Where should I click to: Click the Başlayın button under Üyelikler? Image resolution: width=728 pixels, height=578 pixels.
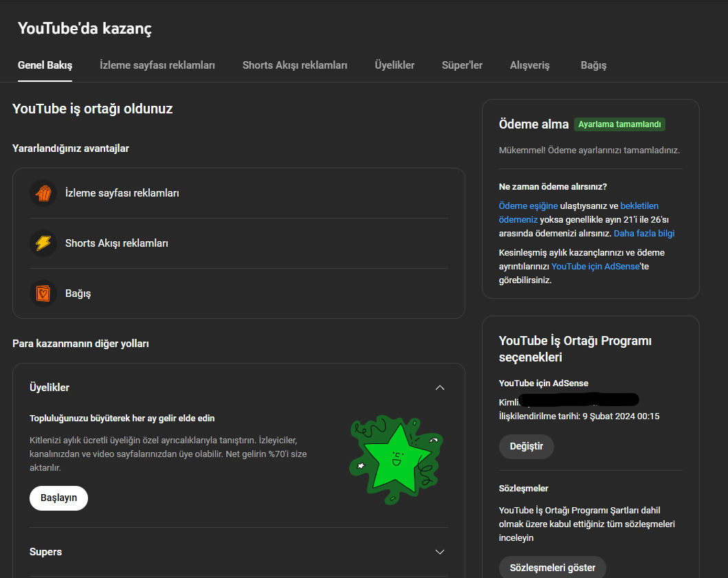(x=58, y=498)
